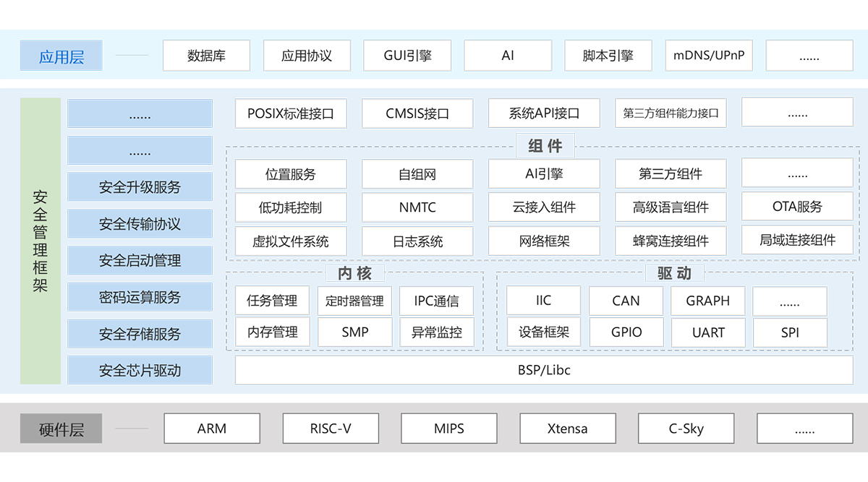Select 第三方组件能力接口 block

671,113
